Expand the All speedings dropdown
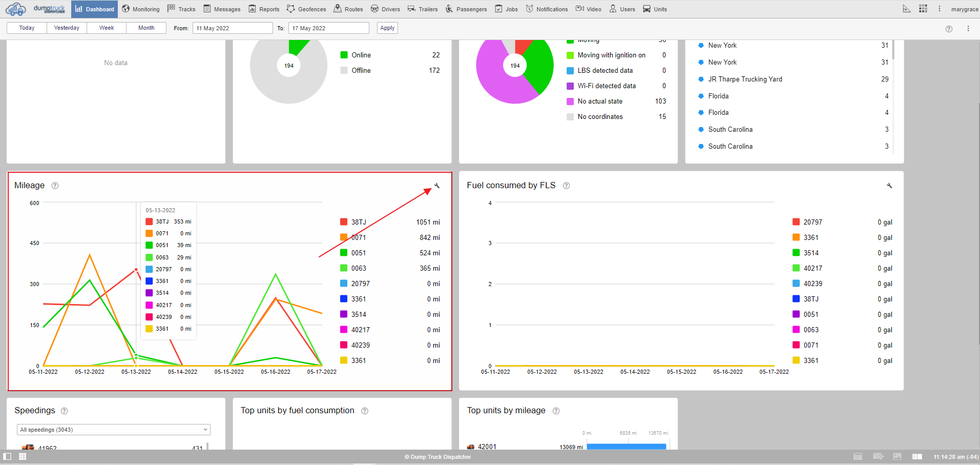The width and height of the screenshot is (980, 465). [114, 430]
